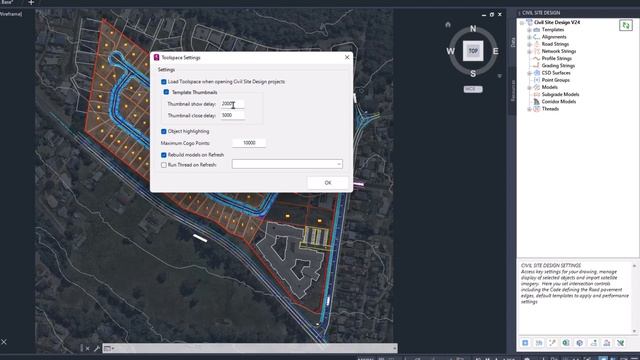Switch to the Resources side tab
This screenshot has width=640, height=360.
(513, 91)
